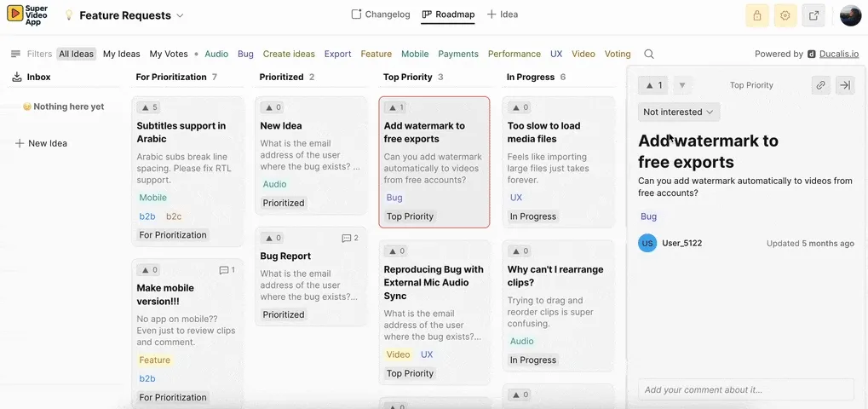Open the search magnifier icon
This screenshot has height=409, width=868.
[649, 54]
